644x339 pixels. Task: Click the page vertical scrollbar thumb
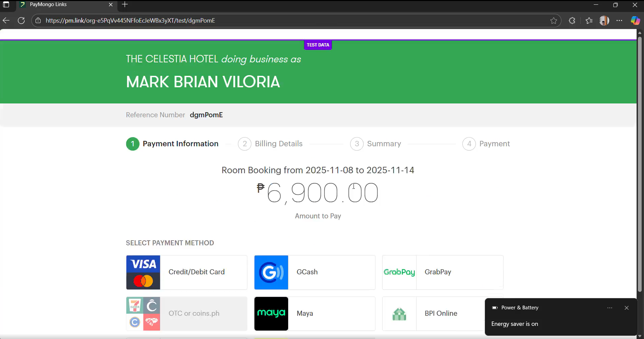click(x=640, y=164)
